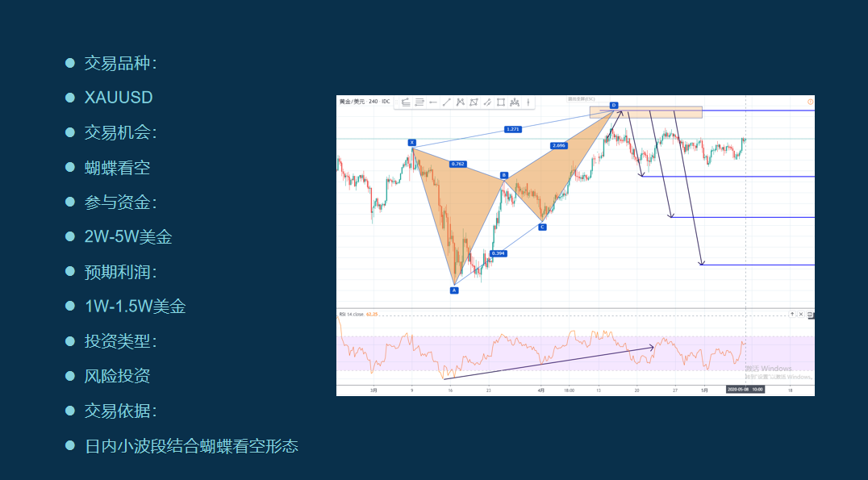The width and height of the screenshot is (868, 480).
Task: Grab the drawing toolbar drag handle
Action: coord(396,102)
